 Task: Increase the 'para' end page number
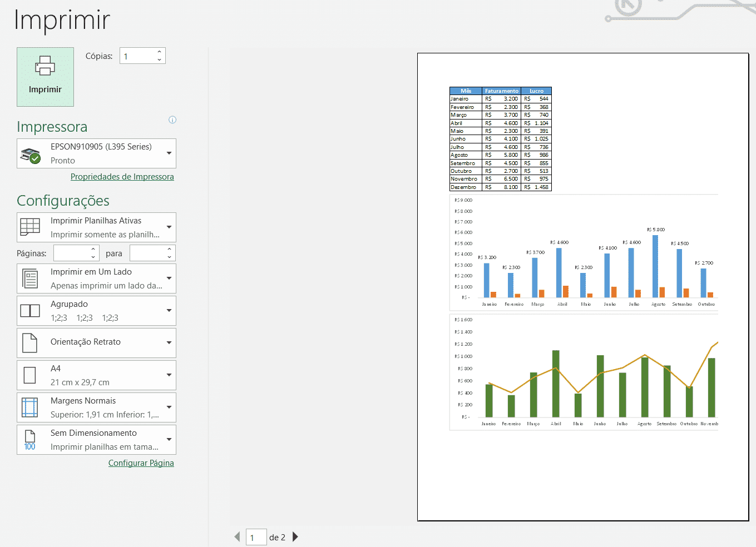click(170, 249)
